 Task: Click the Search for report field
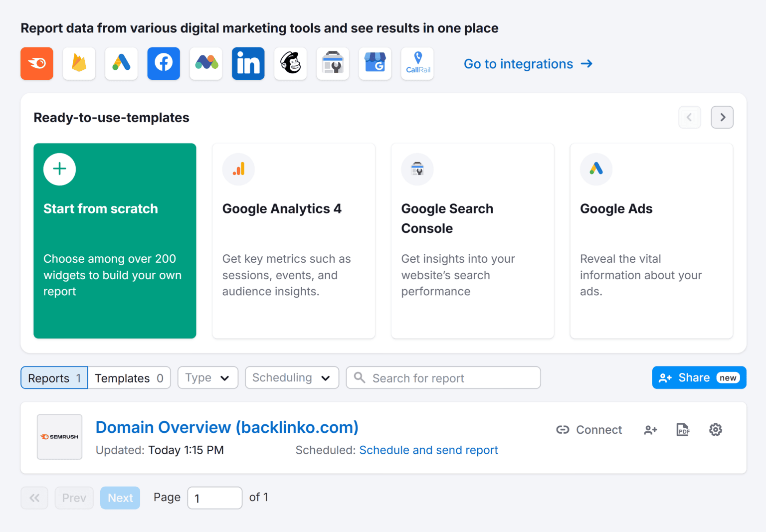tap(449, 378)
